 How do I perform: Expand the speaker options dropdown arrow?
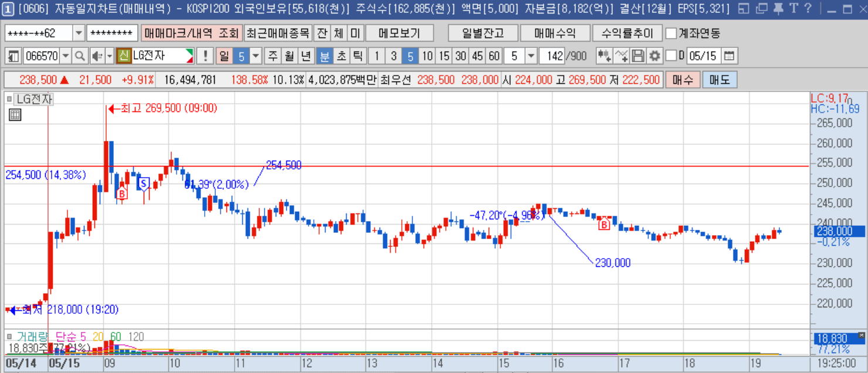click(110, 56)
